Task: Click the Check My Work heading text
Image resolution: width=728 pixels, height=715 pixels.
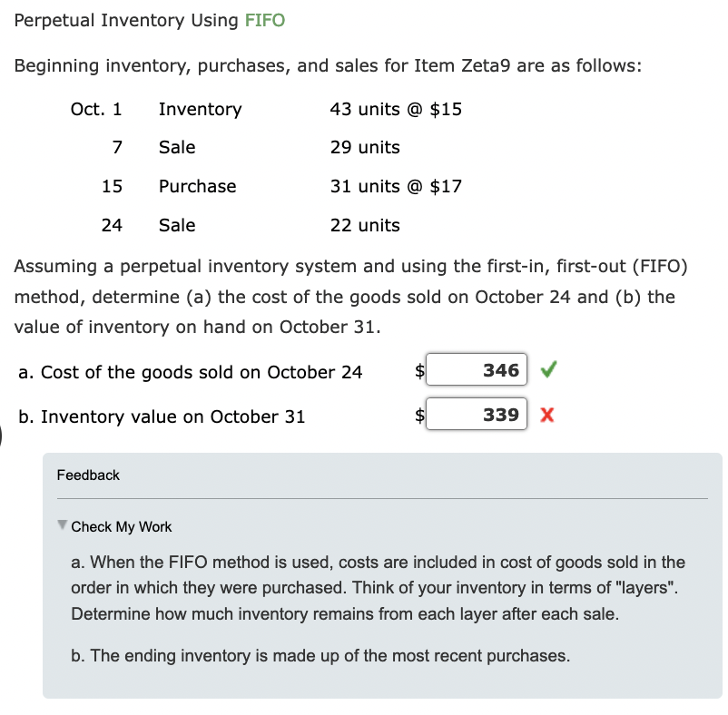Action: (121, 526)
